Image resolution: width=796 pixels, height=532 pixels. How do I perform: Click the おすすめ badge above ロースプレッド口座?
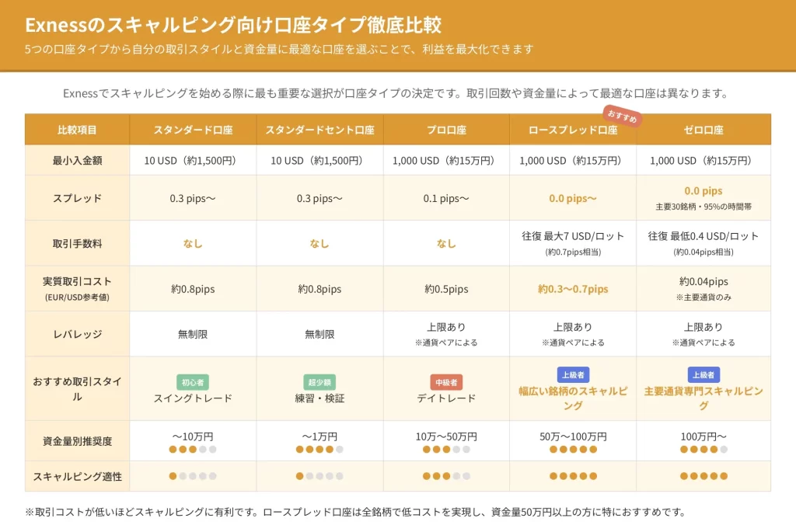click(x=622, y=117)
